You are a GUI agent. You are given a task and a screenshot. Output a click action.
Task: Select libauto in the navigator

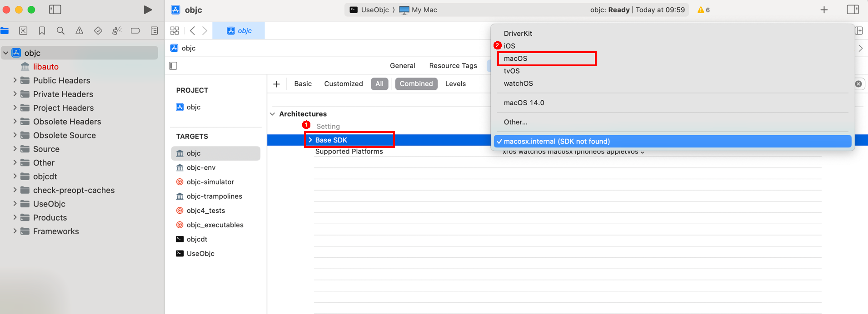click(45, 67)
